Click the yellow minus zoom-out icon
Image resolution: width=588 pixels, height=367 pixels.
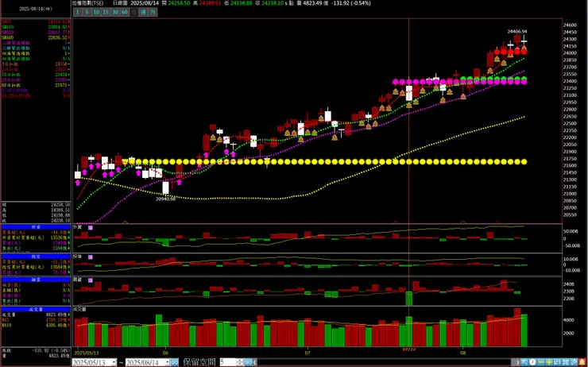tap(540, 362)
